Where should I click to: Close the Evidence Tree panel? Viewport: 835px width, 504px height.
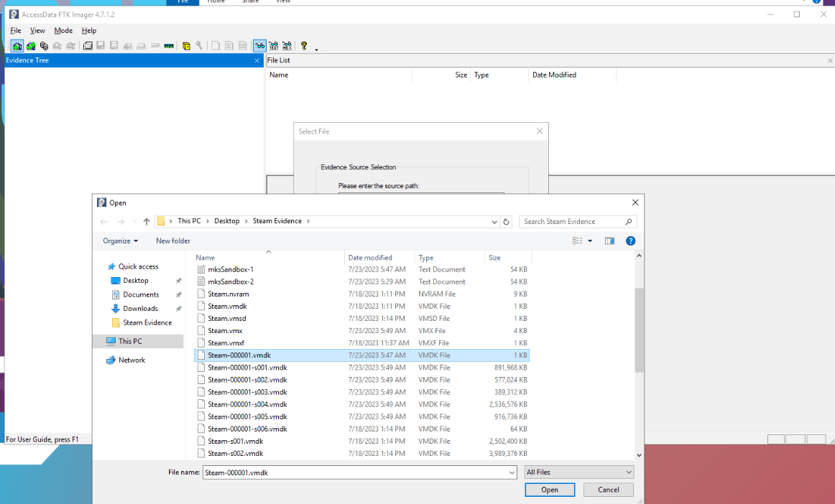[257, 61]
